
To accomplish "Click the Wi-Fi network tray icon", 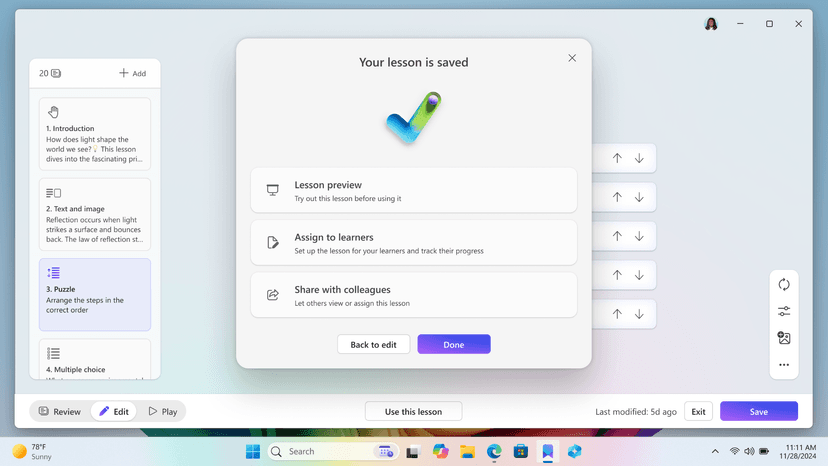I will 735,452.
